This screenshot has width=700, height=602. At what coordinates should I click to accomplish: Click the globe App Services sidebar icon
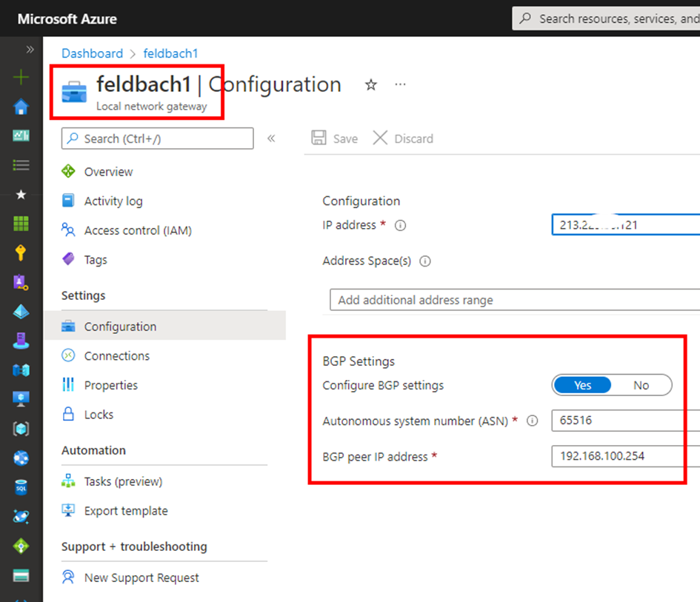click(21, 458)
